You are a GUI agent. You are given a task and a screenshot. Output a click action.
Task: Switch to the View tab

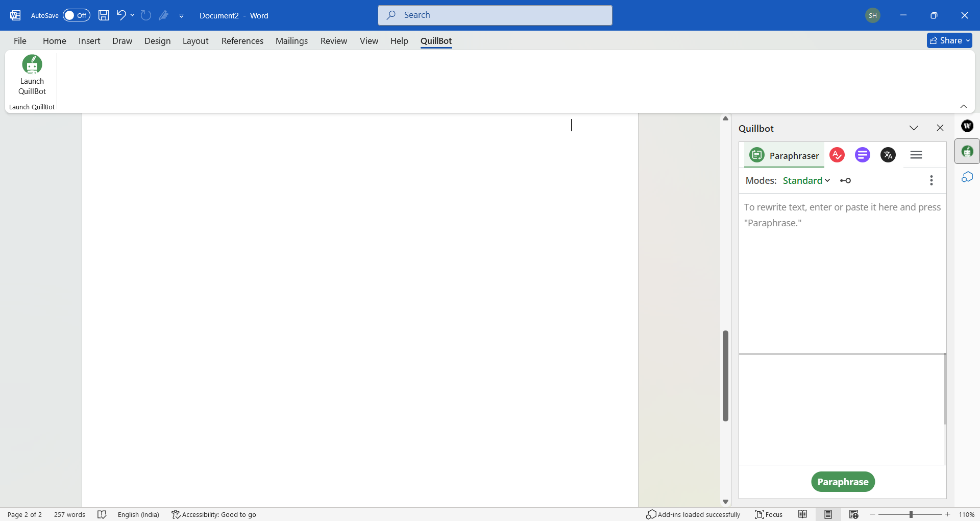(369, 41)
